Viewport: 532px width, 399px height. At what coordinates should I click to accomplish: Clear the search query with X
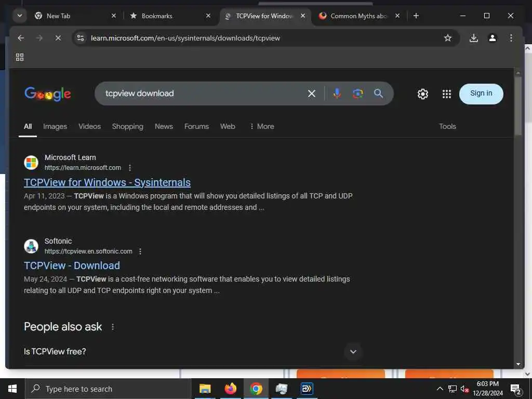point(312,94)
